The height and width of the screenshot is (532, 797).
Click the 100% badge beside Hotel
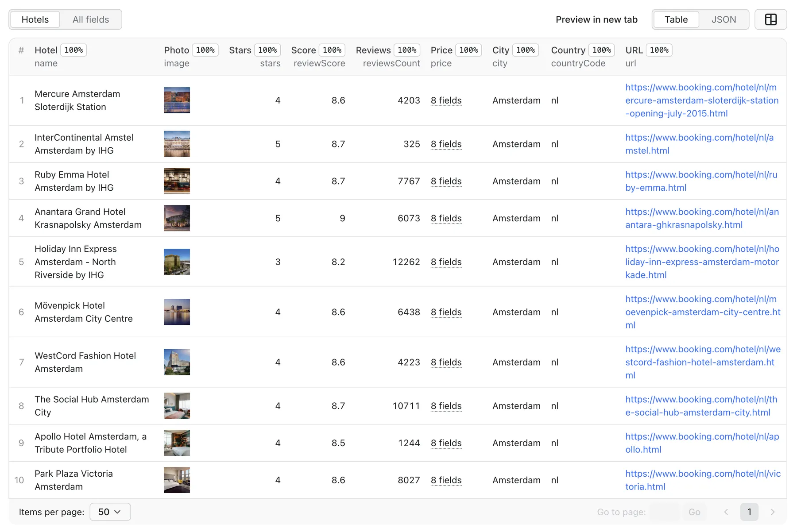(74, 50)
